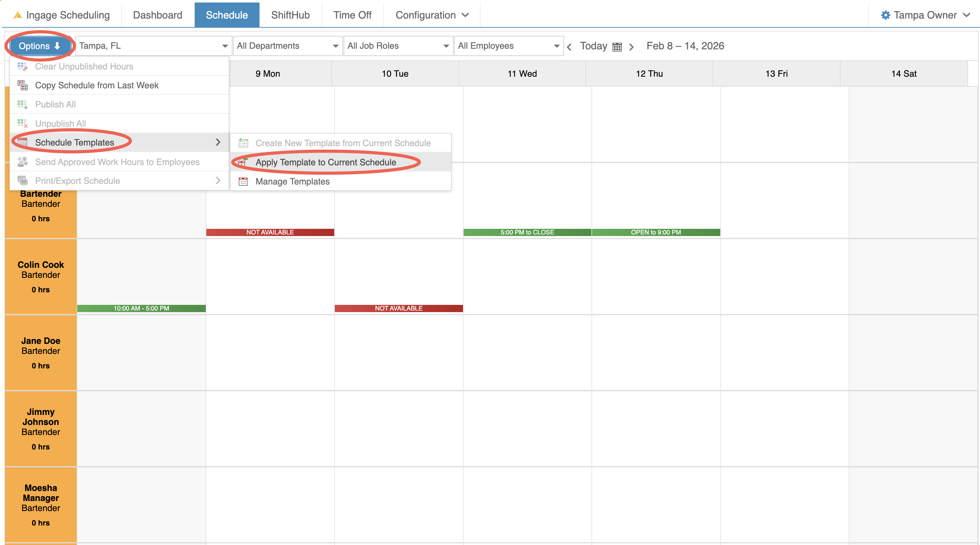980x545 pixels.
Task: Go to previous week arrow
Action: pyautogui.click(x=569, y=47)
